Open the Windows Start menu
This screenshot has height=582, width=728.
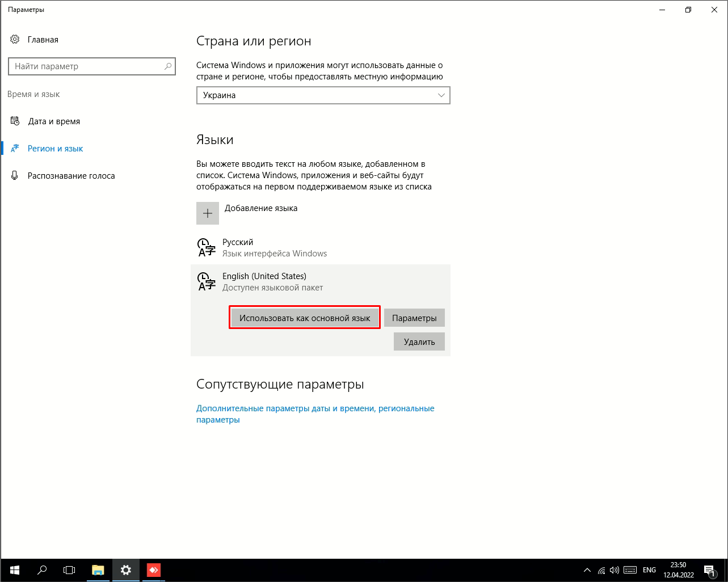click(15, 570)
